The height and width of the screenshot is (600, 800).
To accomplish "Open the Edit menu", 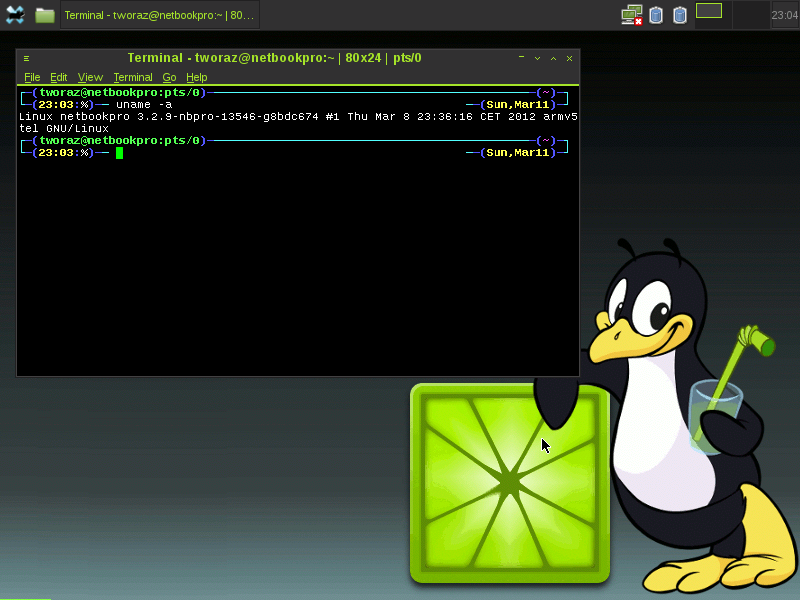I will pyautogui.click(x=59, y=78).
